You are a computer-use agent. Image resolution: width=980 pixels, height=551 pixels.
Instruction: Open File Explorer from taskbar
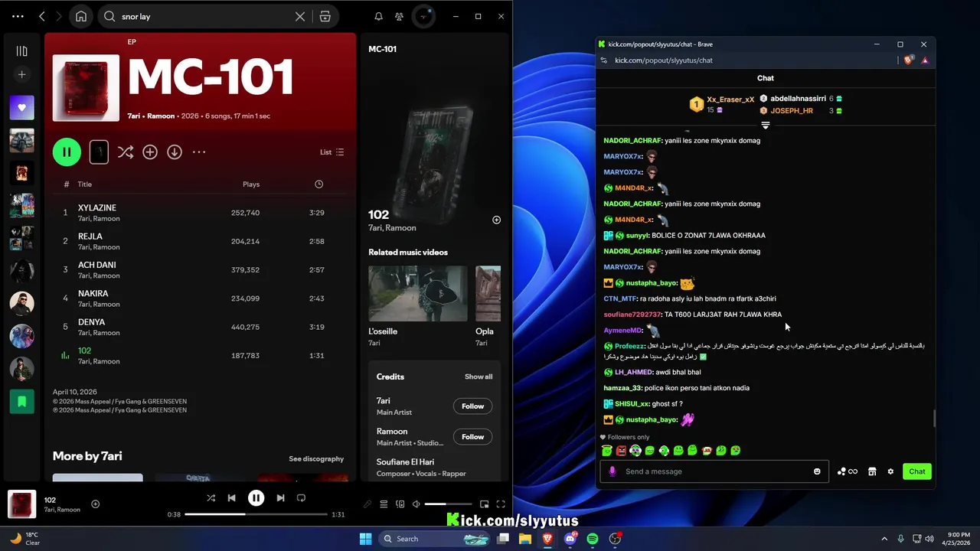tap(525, 539)
